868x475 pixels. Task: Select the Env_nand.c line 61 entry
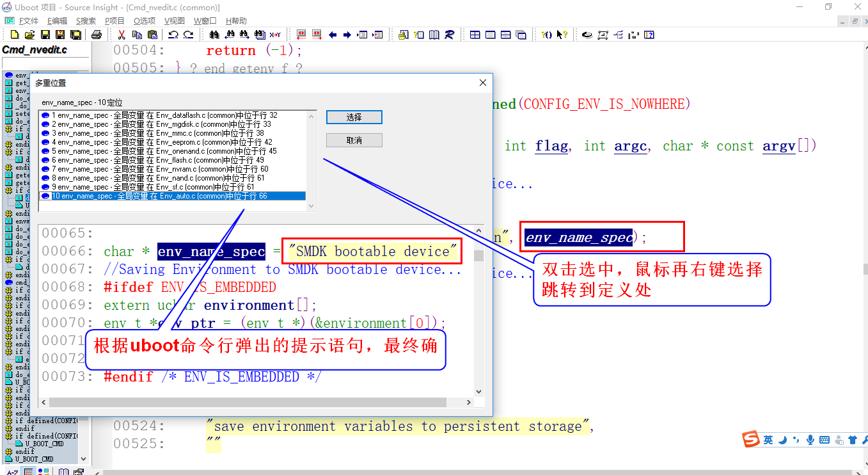tap(173, 178)
